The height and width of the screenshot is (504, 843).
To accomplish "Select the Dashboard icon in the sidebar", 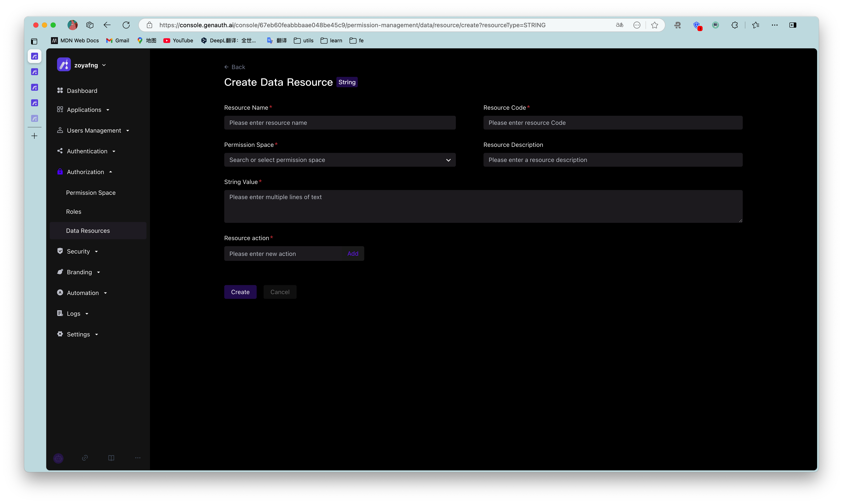I will pyautogui.click(x=60, y=90).
